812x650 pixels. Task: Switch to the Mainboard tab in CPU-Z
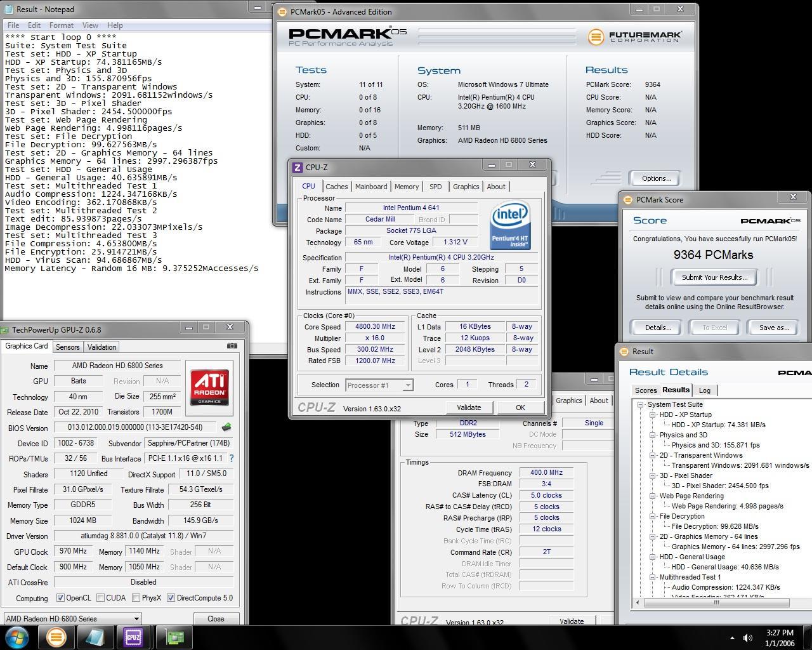[x=371, y=187]
